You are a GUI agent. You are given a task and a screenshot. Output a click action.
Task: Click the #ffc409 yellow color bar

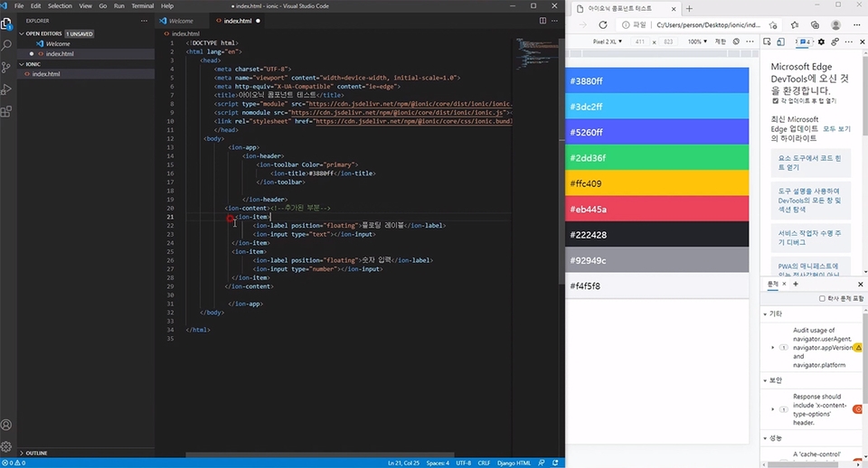657,183
